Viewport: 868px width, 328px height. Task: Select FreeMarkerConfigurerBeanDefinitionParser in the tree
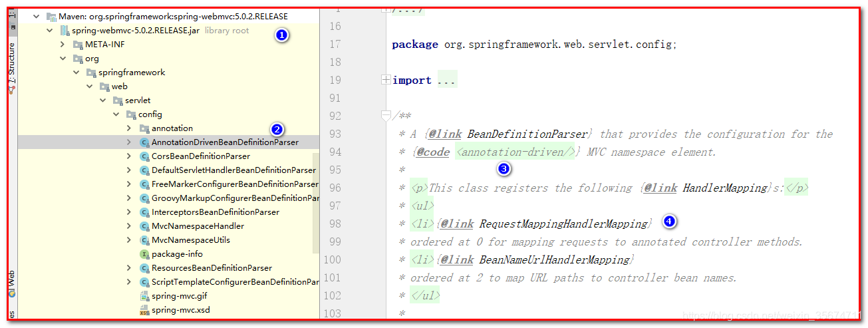235,184
